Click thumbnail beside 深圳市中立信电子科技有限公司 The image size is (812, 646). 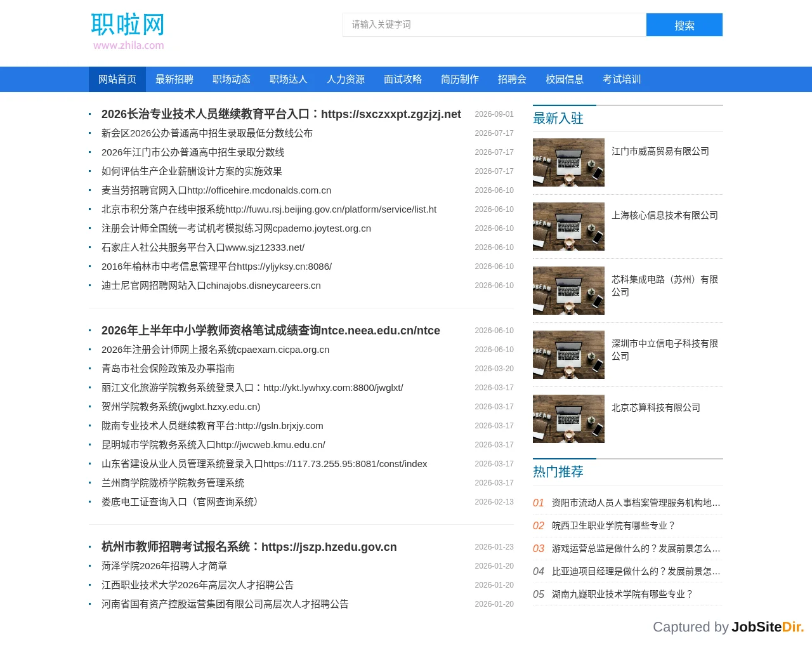tap(568, 355)
